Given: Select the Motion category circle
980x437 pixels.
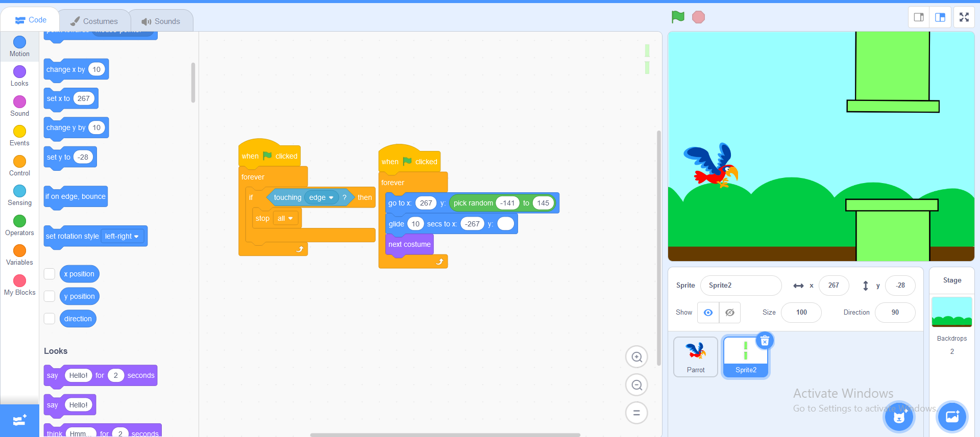Looking at the screenshot, I should coord(19,42).
